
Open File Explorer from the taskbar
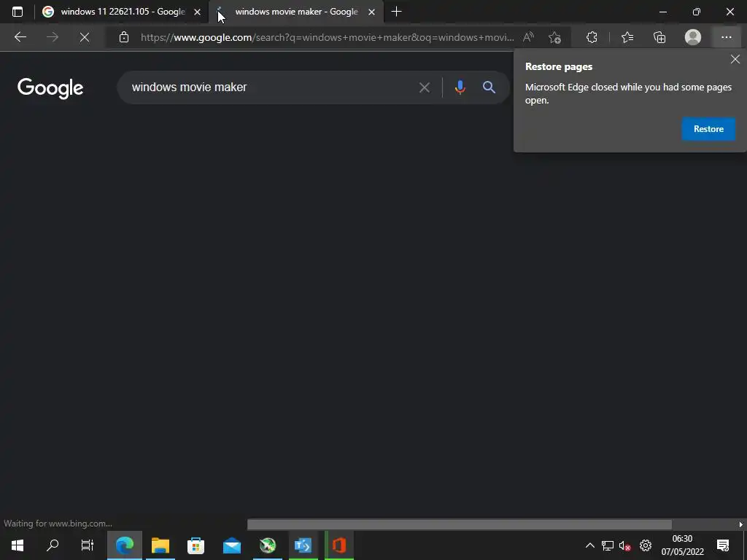pyautogui.click(x=160, y=545)
